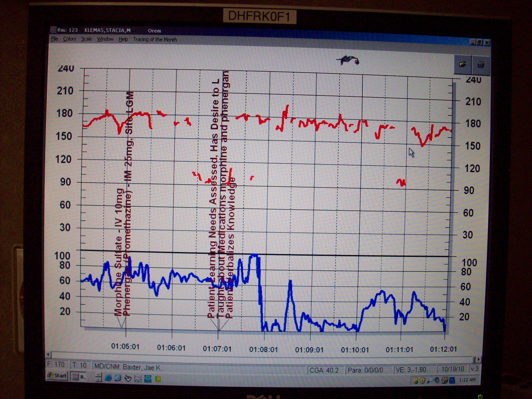The height and width of the screenshot is (399, 532).
Task: Click the security shield tray icon
Action: tap(423, 380)
